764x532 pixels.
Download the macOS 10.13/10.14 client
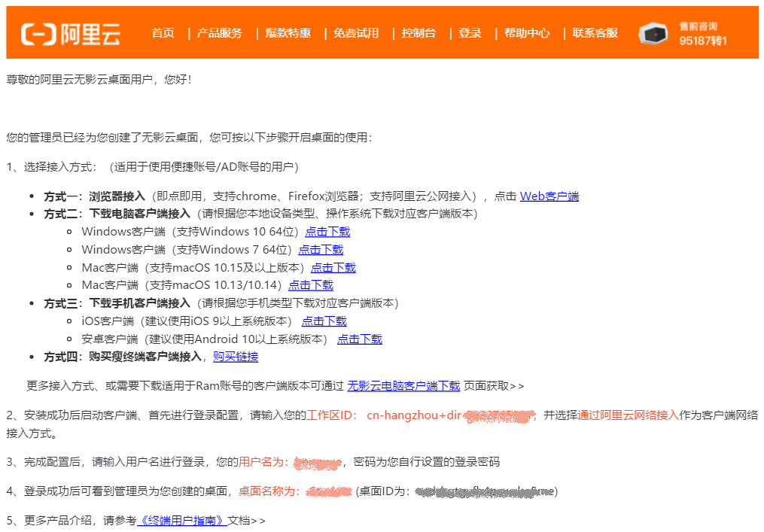[311, 285]
